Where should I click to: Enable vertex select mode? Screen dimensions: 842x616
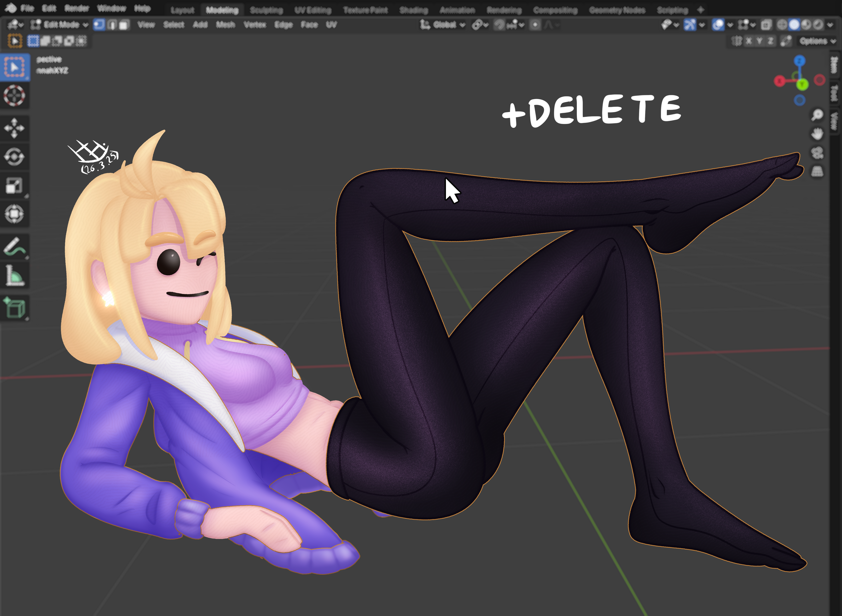click(x=99, y=25)
